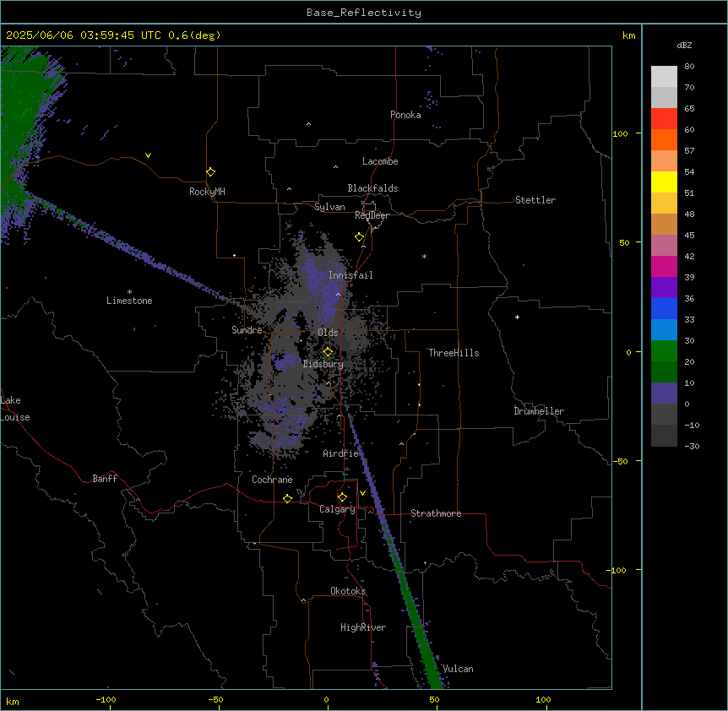Select the red 60-65 dBZ swatch
The width and height of the screenshot is (728, 711).
tap(664, 119)
